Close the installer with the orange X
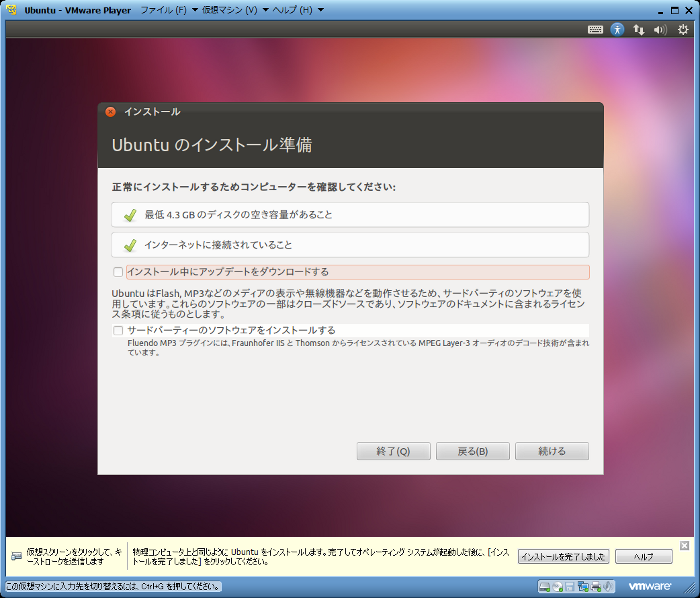700x598 pixels. pos(110,112)
